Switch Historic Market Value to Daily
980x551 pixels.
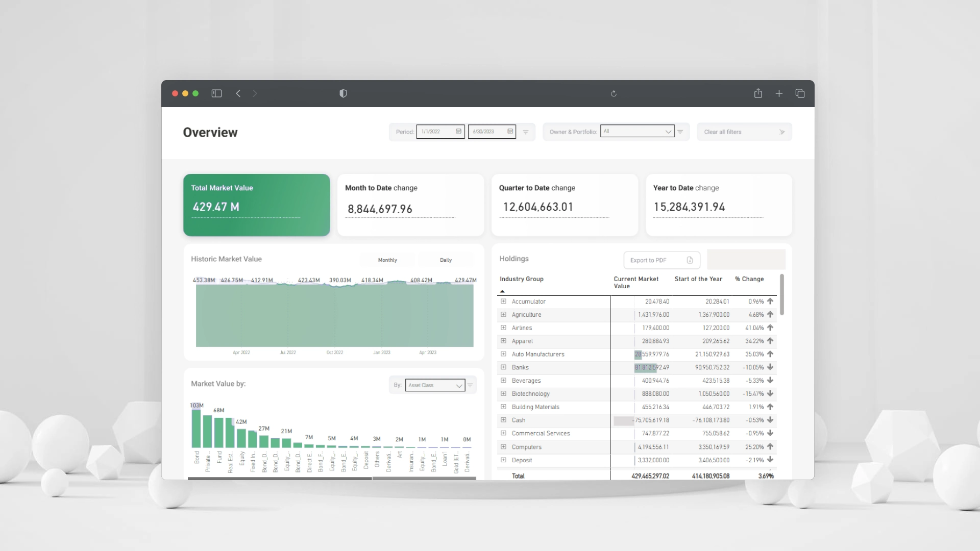pos(445,260)
